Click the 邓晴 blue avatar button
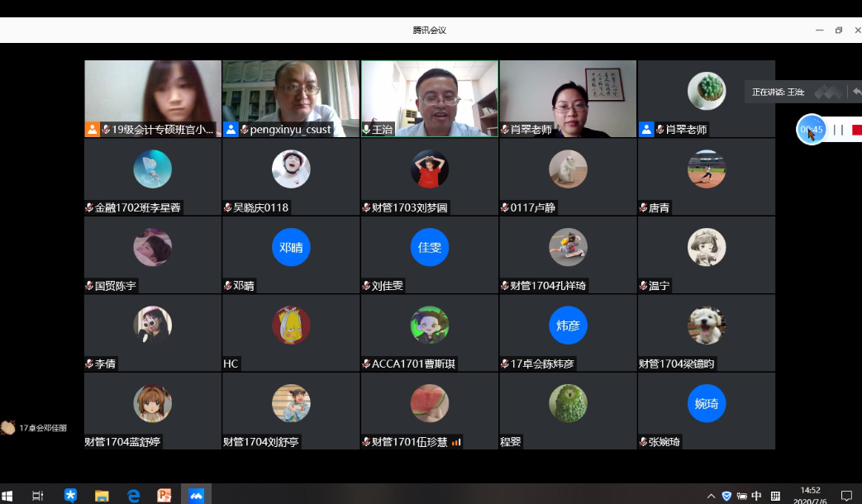The height and width of the screenshot is (504, 862). point(291,247)
